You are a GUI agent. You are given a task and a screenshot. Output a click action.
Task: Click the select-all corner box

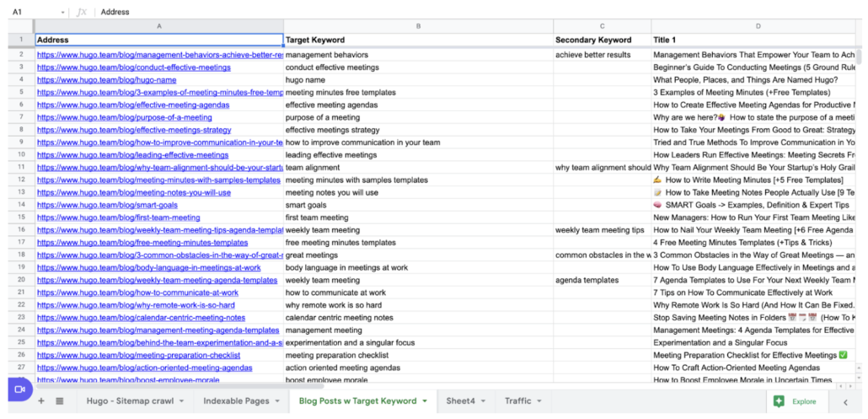(21, 26)
